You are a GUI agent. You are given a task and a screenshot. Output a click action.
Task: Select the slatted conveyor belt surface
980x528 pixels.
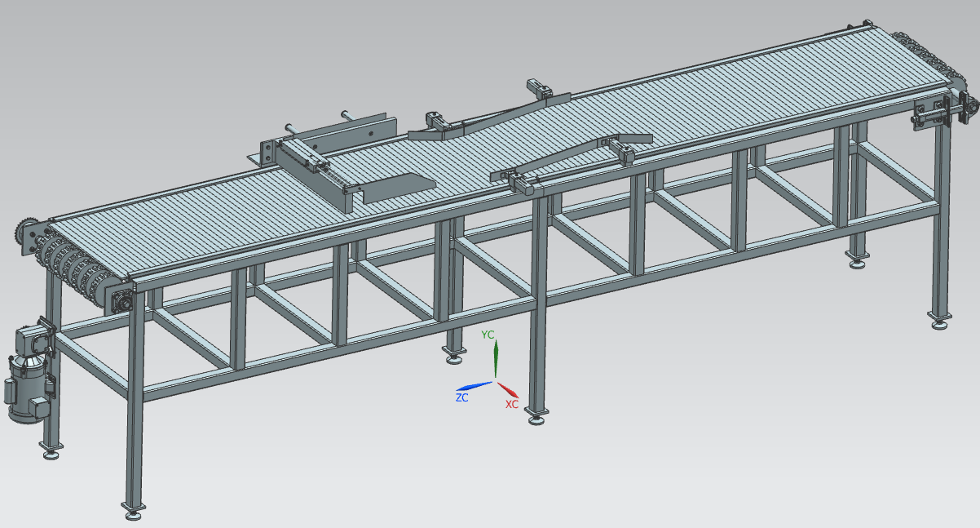point(489,151)
